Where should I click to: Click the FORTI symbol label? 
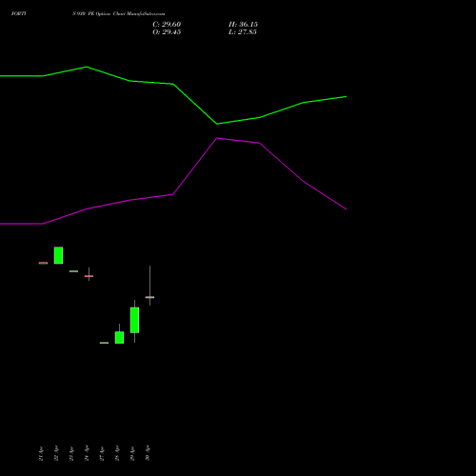pos(19,13)
